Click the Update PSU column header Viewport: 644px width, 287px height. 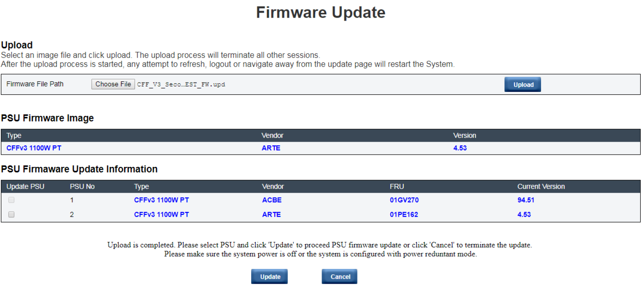click(x=25, y=186)
